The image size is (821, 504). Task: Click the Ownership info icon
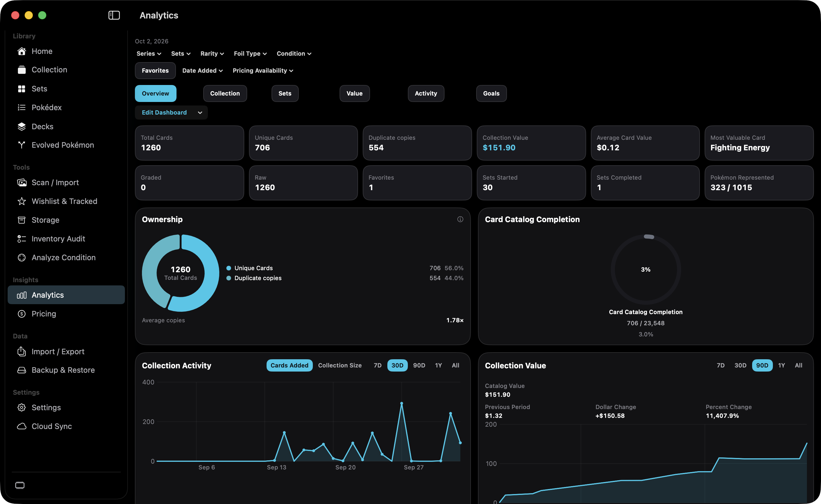[460, 219]
